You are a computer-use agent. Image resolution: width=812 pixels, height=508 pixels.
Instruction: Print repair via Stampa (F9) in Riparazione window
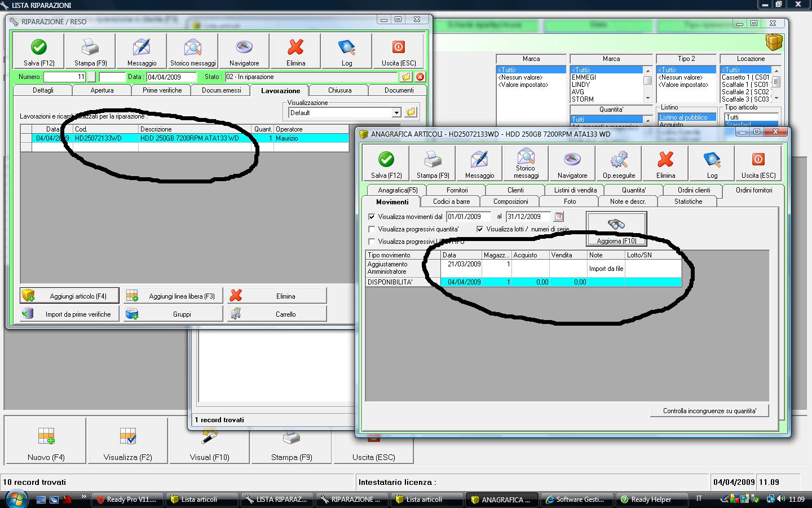tap(90, 51)
